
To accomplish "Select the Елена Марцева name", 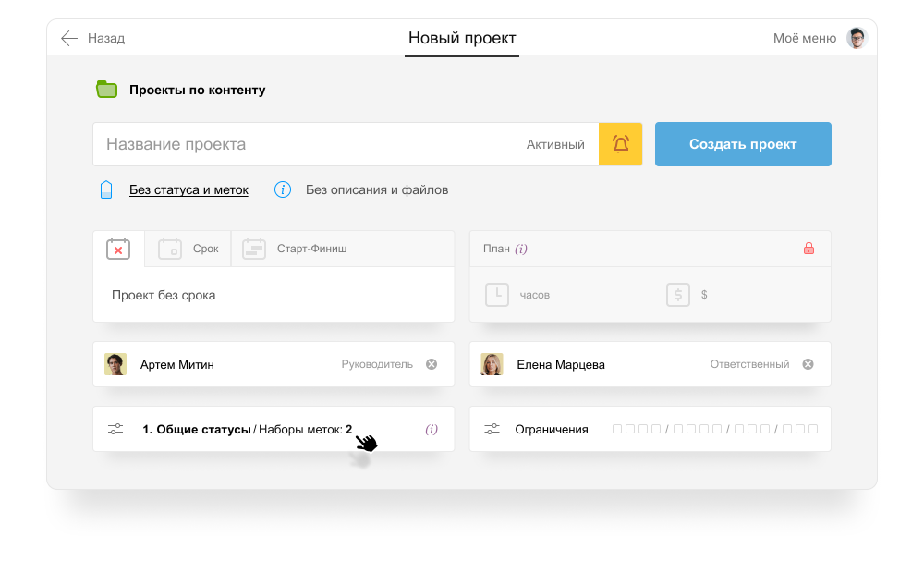I will tap(561, 365).
